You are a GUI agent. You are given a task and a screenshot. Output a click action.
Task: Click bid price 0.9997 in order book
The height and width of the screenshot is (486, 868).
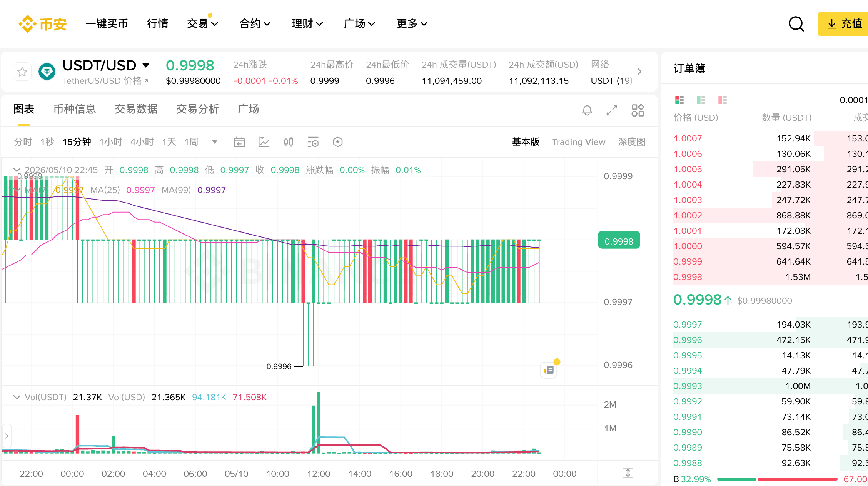pos(688,325)
